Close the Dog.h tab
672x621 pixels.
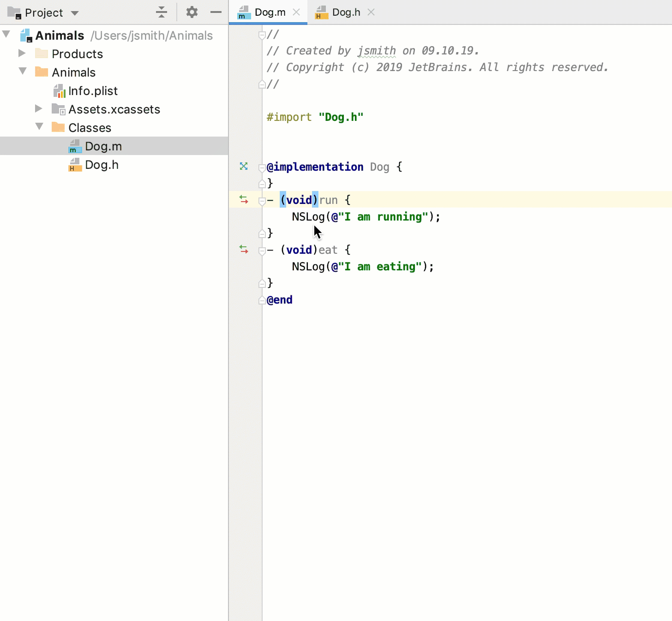coord(371,12)
